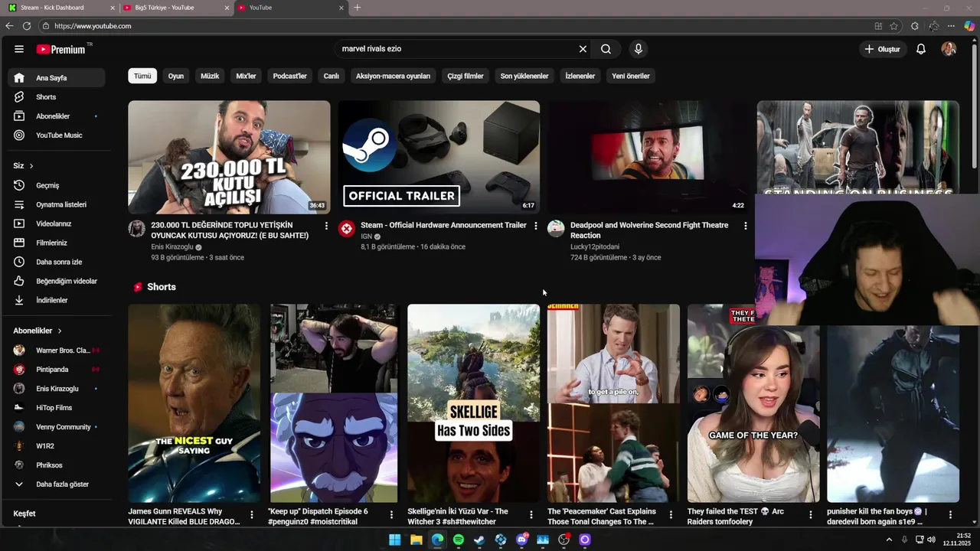
Task: Open Lucky12pitodani channel link
Action: tap(595, 247)
